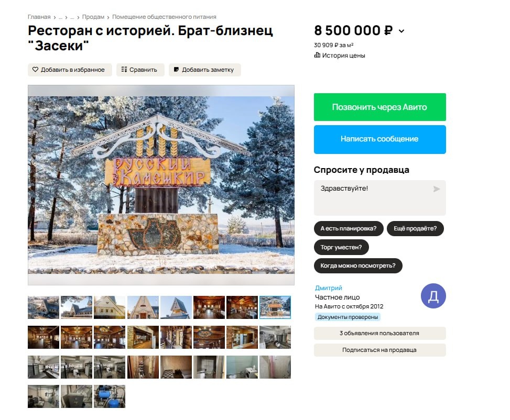
Task: Expand collapsed breadcrumb ellipsis after Главная
Action: tap(60, 17)
